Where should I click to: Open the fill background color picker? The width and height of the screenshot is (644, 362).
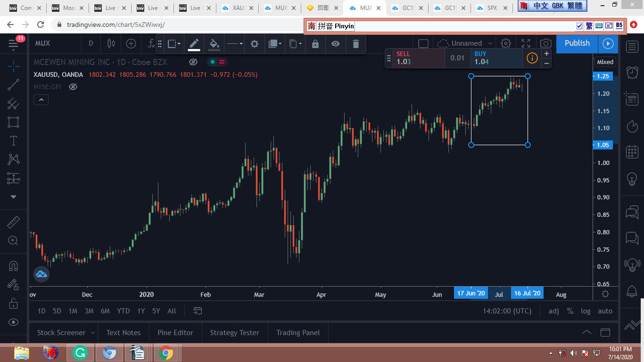214,44
